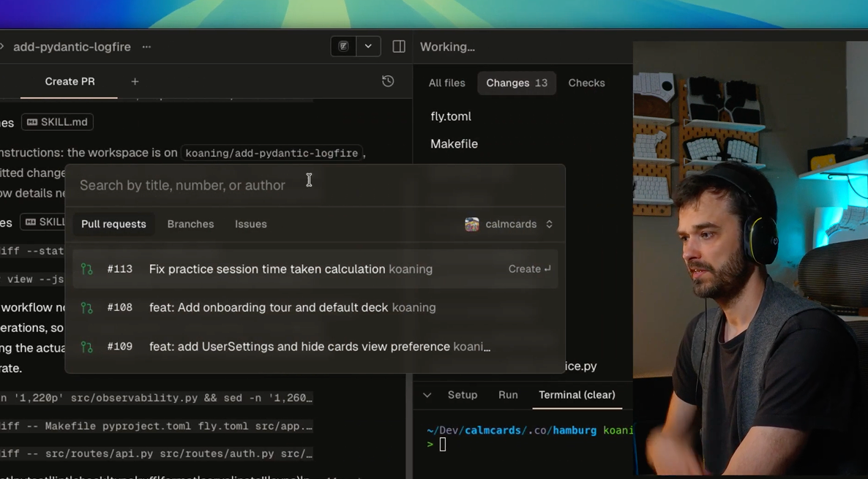Open fly.toml in the changes list

pos(451,116)
